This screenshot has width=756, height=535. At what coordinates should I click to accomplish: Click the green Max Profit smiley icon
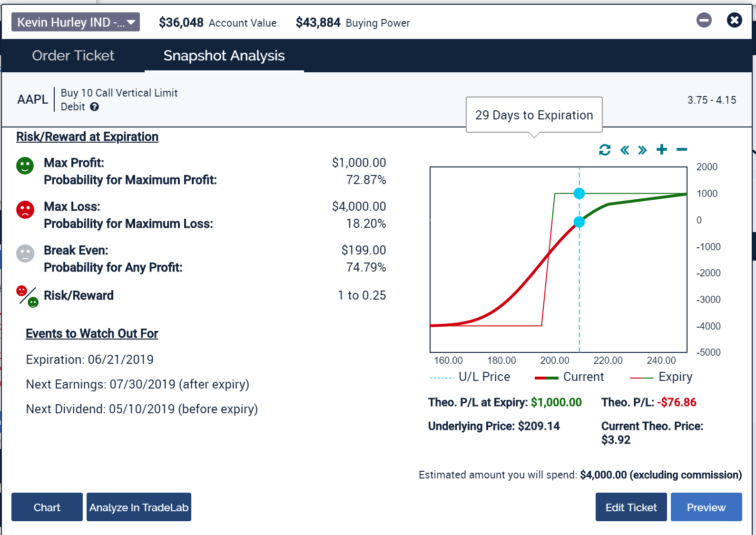click(25, 166)
